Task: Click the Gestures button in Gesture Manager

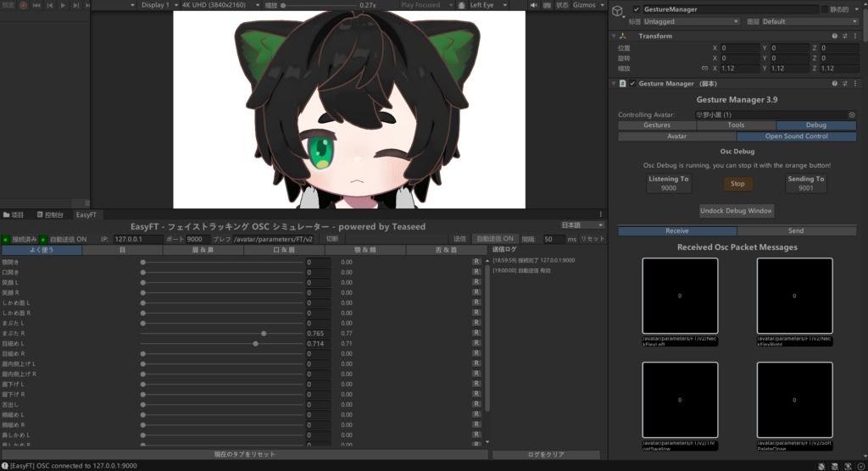Action: point(657,125)
